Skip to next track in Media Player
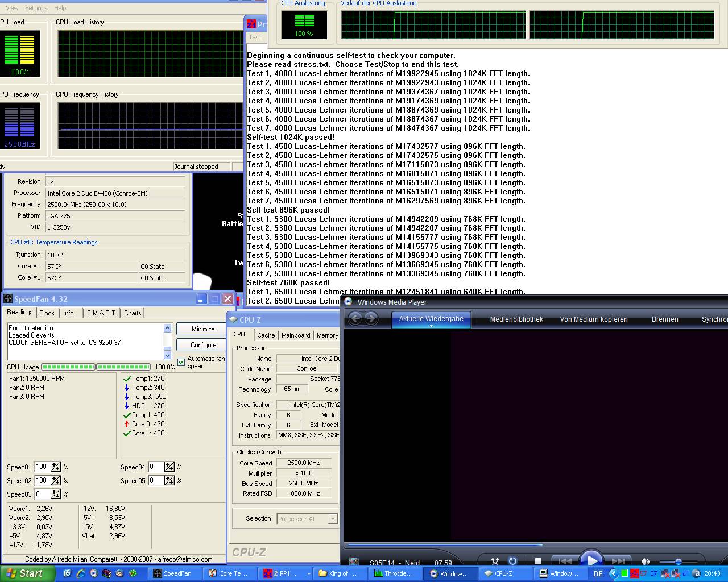 (x=619, y=561)
